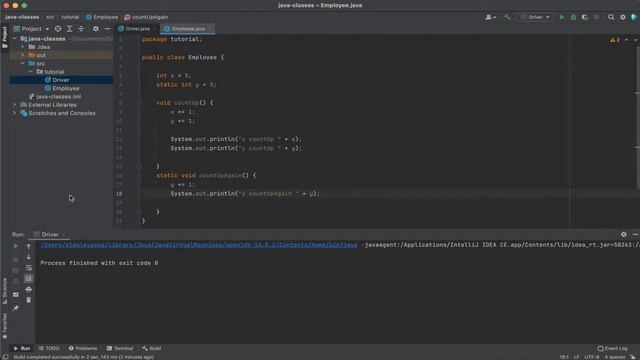Image resolution: width=640 pixels, height=360 pixels.
Task: Expand Scratches and Consoles node
Action: (15, 113)
